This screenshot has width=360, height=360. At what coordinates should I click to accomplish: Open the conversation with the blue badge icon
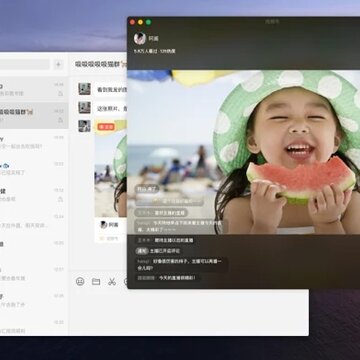[34, 169]
